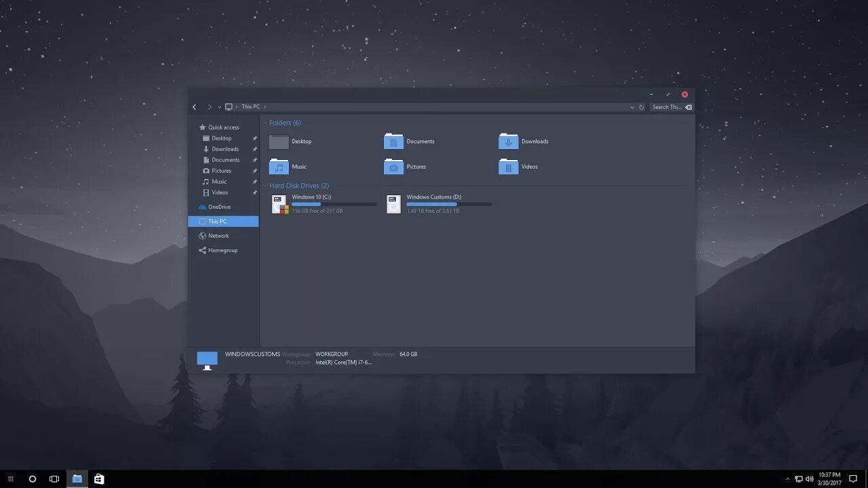Screen dimensions: 868x488
Task: Click the pin icon next to sidebar Pictures
Action: (255, 171)
